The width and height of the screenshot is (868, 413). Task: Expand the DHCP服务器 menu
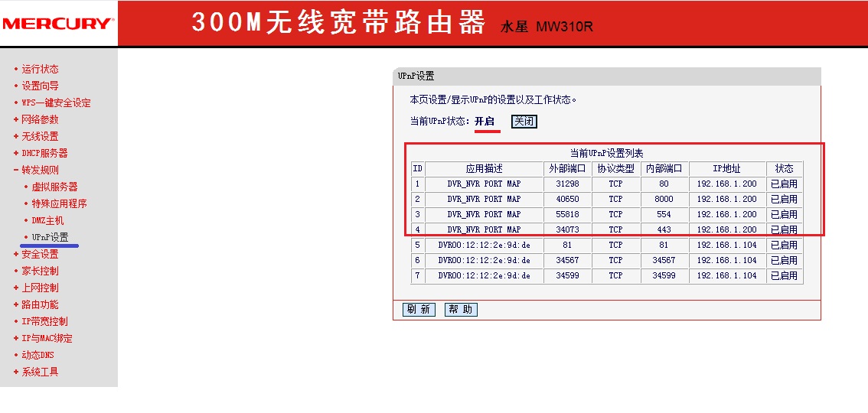44,153
